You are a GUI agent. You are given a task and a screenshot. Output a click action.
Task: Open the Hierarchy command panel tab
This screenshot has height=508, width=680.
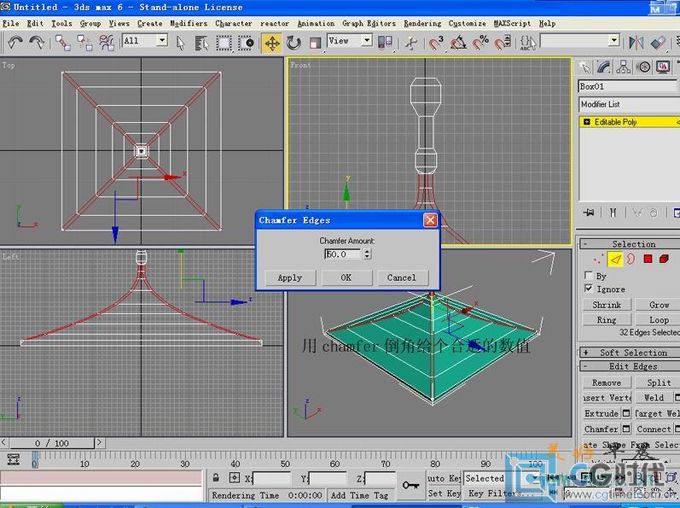pyautogui.click(x=623, y=67)
